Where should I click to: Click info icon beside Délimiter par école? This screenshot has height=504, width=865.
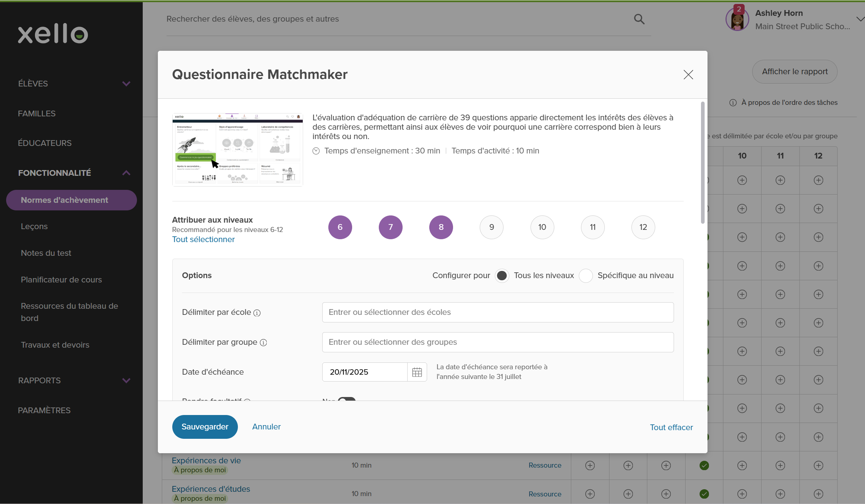257,313
